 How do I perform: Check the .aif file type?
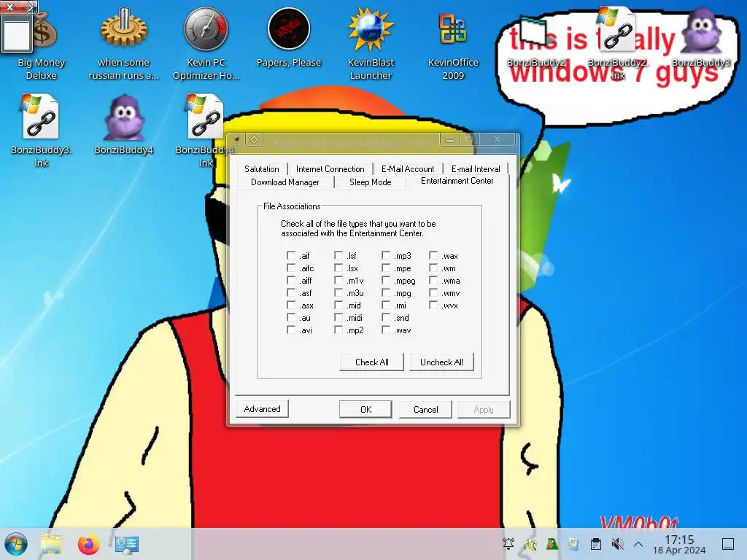click(x=290, y=256)
